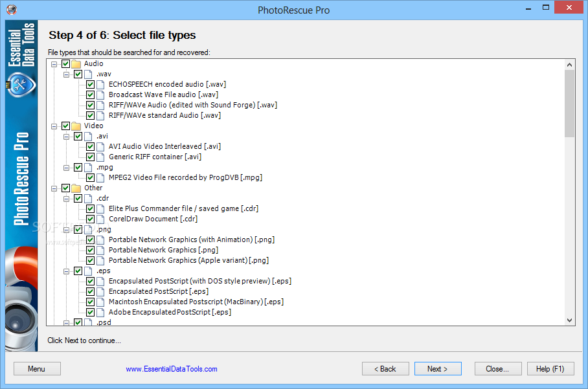This screenshot has height=389, width=588.
Task: Uncheck Encapsulated PostScript with DOS style preview
Action: [x=91, y=281]
